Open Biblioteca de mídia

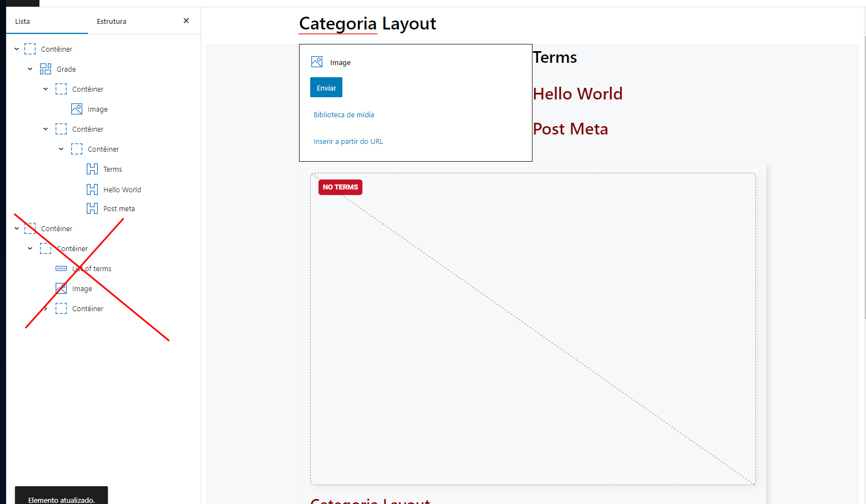click(344, 114)
